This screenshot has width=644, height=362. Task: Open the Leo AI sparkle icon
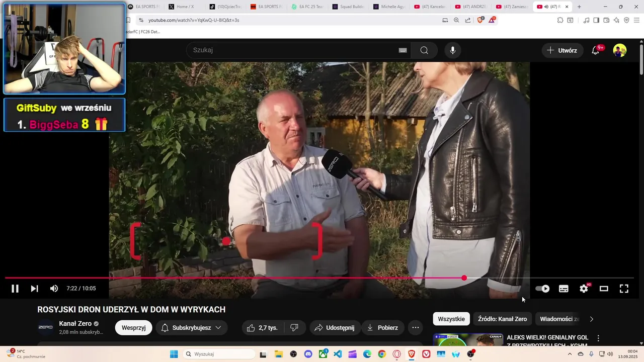tap(616, 20)
